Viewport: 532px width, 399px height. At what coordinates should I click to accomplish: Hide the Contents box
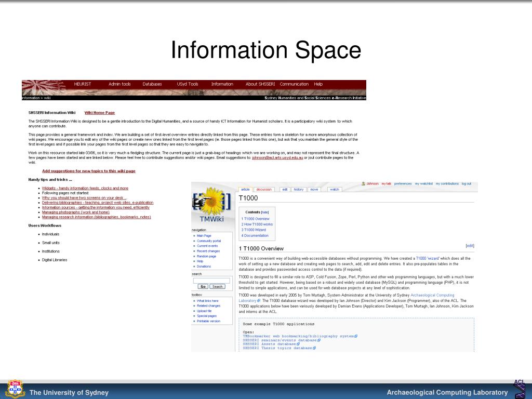coord(265,212)
